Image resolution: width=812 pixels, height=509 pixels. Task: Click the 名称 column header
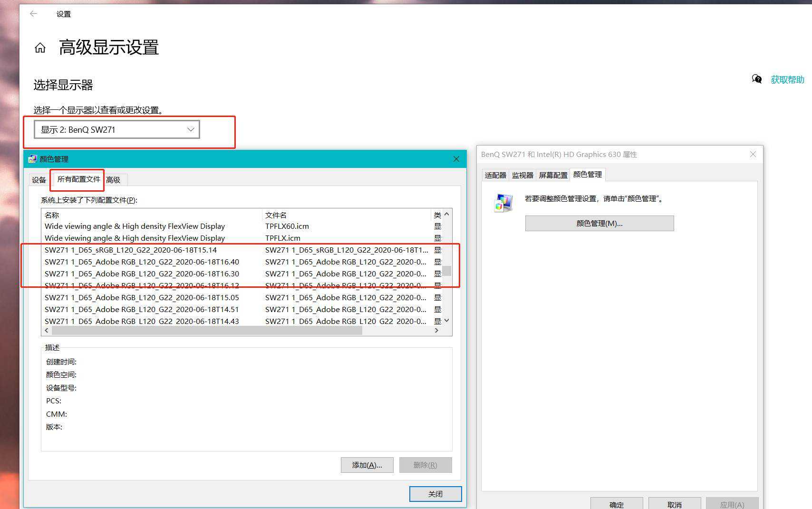[52, 215]
